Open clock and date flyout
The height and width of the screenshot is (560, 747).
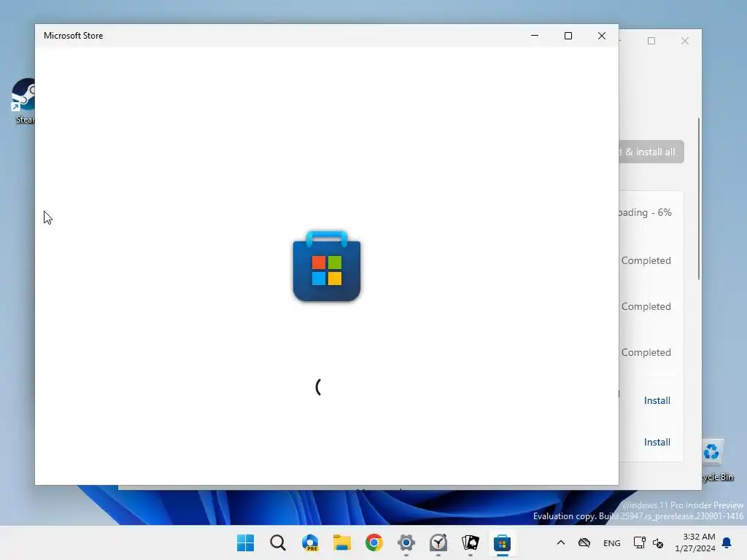click(x=695, y=542)
